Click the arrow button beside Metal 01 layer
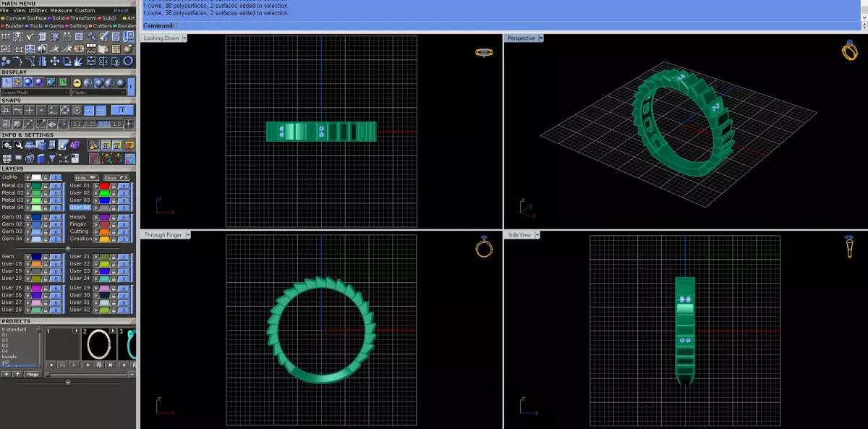Viewport: 868px width, 429px height. [x=27, y=186]
